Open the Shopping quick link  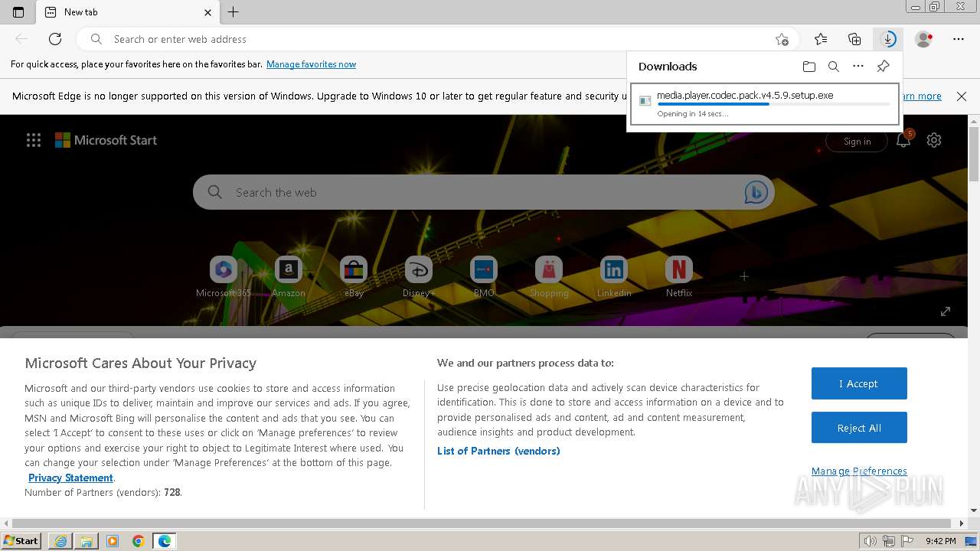click(549, 277)
